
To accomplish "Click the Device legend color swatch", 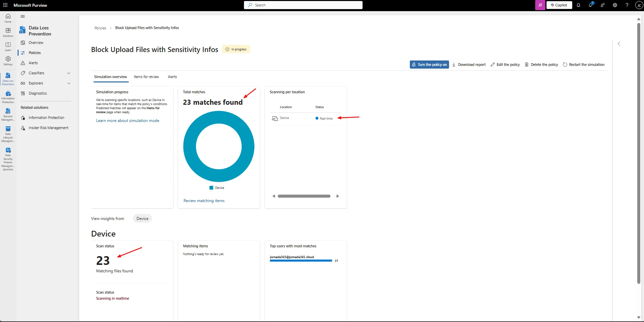I will [x=212, y=188].
